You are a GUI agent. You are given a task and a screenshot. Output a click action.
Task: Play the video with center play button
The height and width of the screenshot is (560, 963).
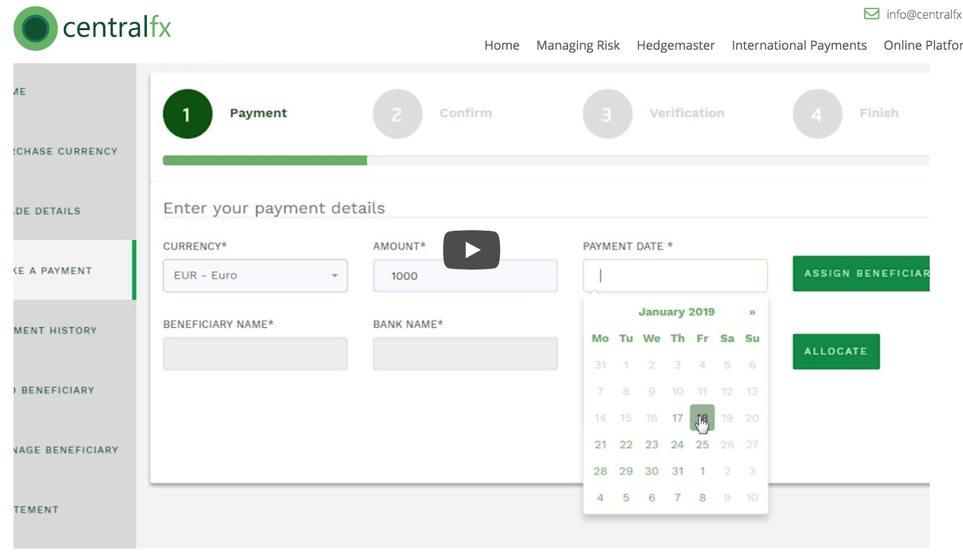pos(471,250)
